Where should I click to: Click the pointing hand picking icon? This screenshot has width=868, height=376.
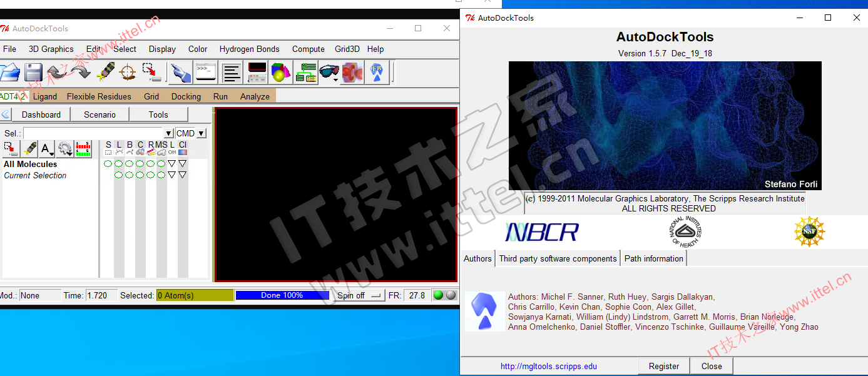pos(181,72)
